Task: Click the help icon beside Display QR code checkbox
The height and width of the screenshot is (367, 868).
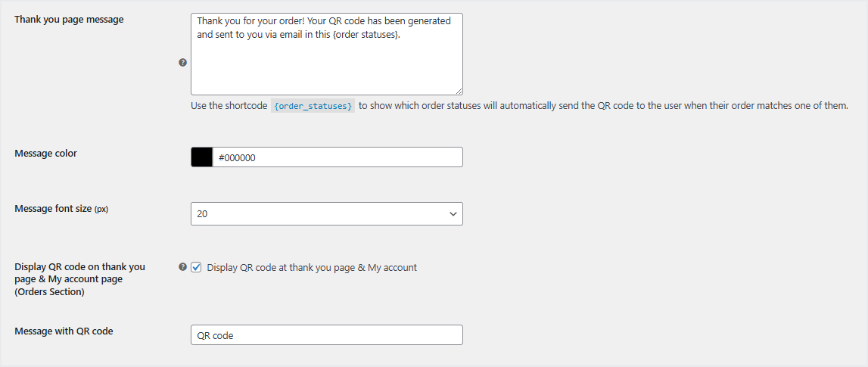Action: tap(182, 267)
